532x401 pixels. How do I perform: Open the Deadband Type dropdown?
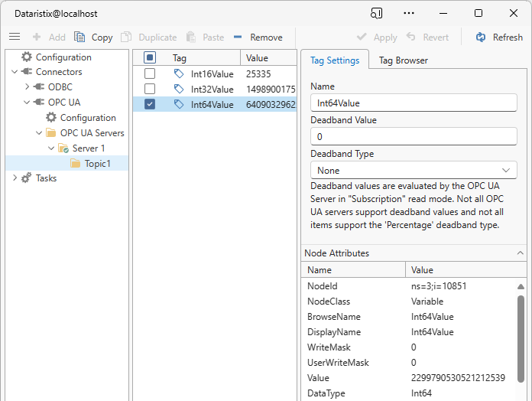(414, 170)
